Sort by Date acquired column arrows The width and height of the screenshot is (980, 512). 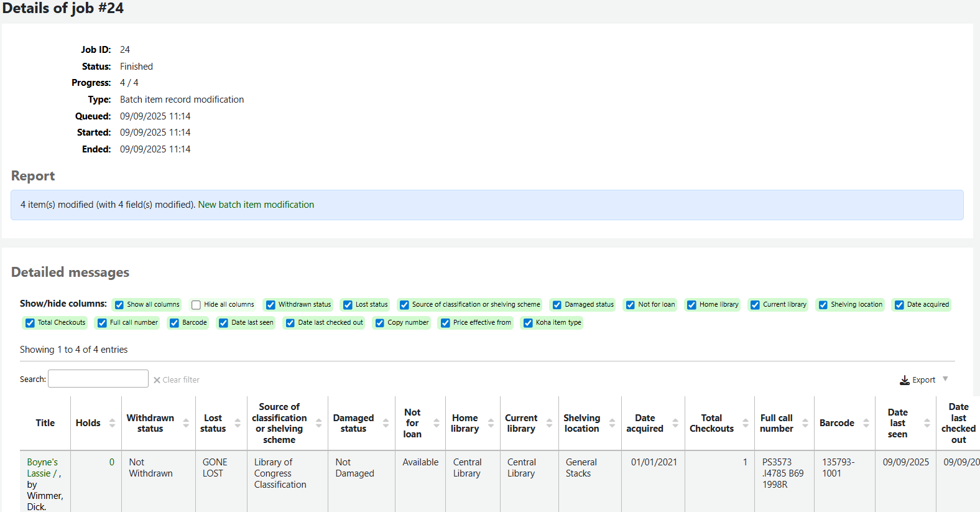[675, 423]
